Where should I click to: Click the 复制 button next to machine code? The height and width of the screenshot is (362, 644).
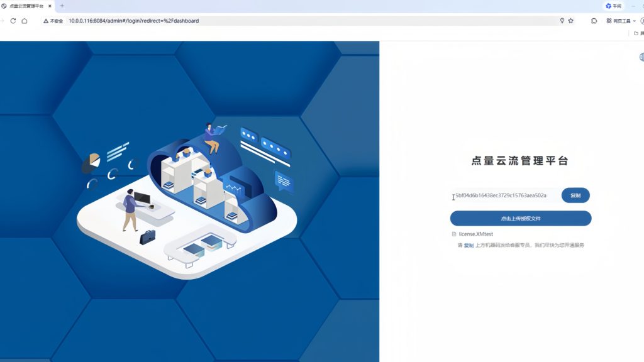[x=575, y=195]
